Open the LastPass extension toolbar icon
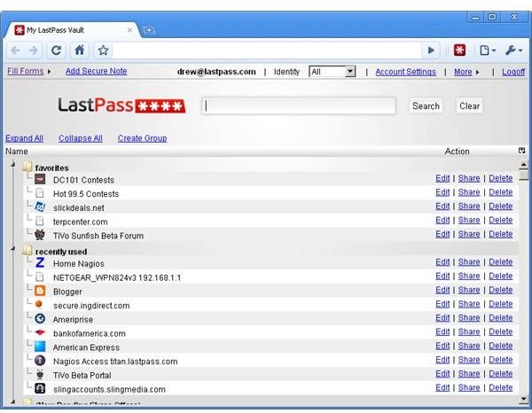The image size is (532, 413). pos(459,51)
